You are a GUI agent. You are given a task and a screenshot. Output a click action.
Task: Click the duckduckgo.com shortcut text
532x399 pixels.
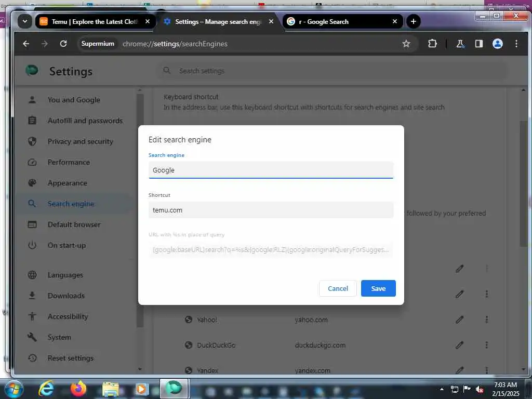coord(320,345)
